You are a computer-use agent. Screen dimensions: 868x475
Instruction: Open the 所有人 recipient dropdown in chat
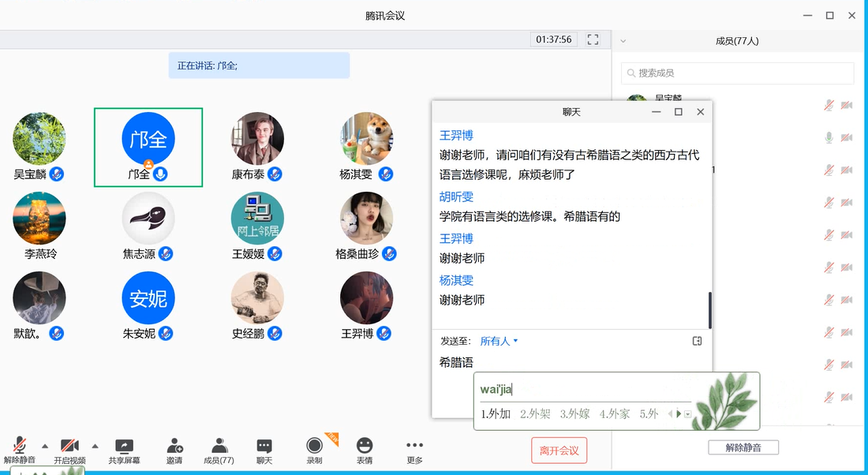[499, 341]
